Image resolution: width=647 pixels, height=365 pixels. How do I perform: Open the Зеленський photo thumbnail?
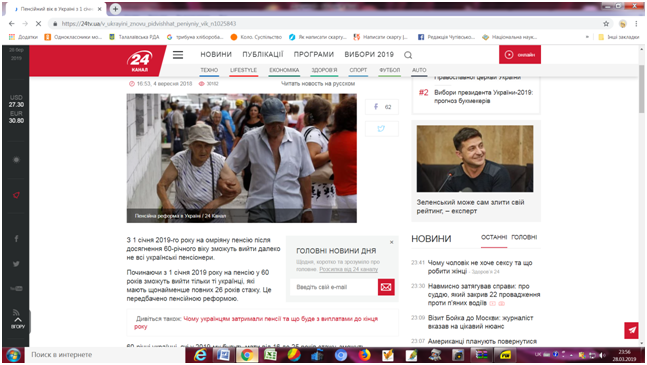[x=475, y=159]
